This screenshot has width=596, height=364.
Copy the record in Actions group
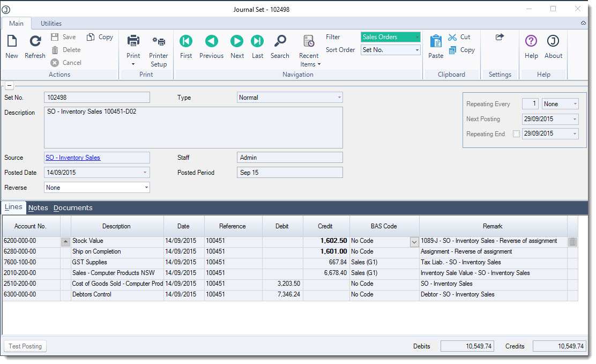coord(100,37)
